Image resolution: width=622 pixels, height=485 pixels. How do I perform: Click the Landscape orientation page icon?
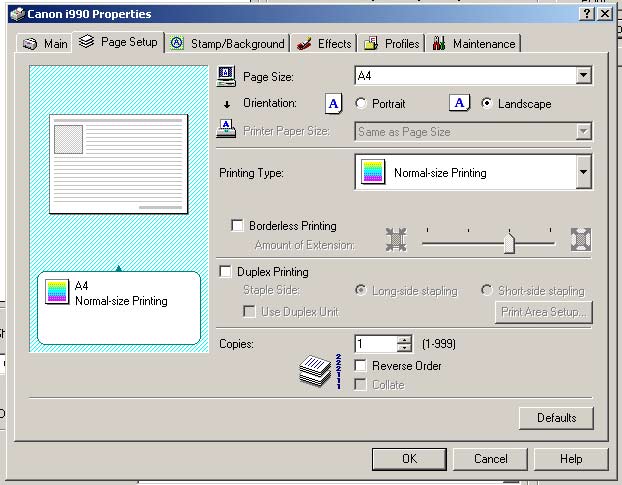coord(459,103)
